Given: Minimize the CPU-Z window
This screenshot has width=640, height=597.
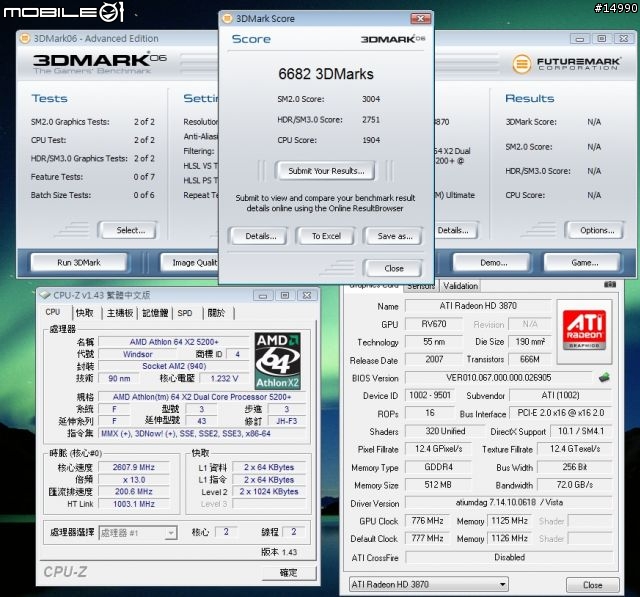Looking at the screenshot, I should [263, 295].
